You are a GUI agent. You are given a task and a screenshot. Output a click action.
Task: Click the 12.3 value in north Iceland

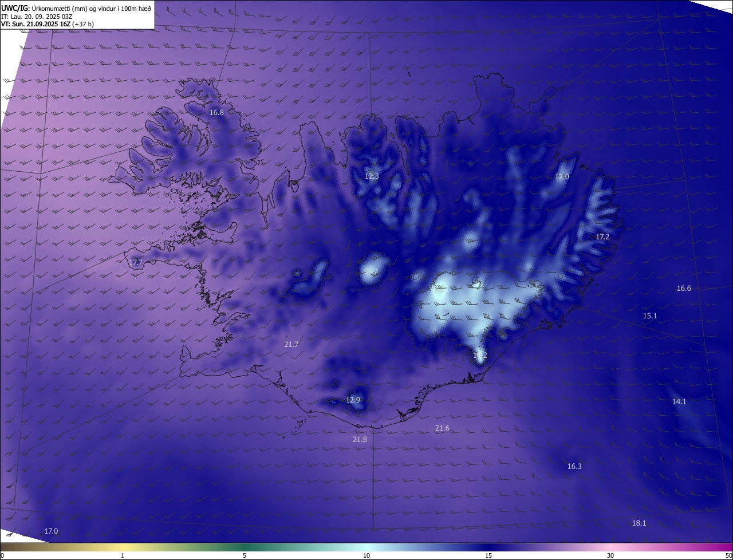click(372, 176)
